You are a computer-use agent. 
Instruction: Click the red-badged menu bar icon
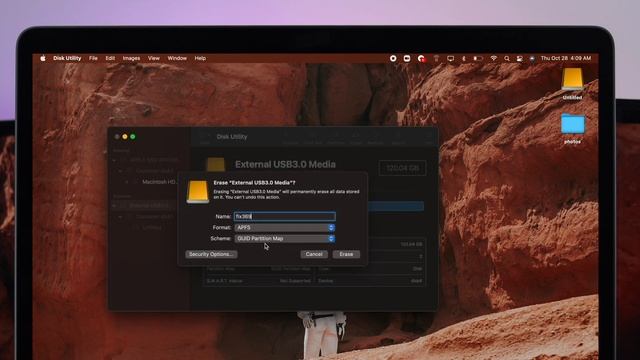click(x=421, y=59)
